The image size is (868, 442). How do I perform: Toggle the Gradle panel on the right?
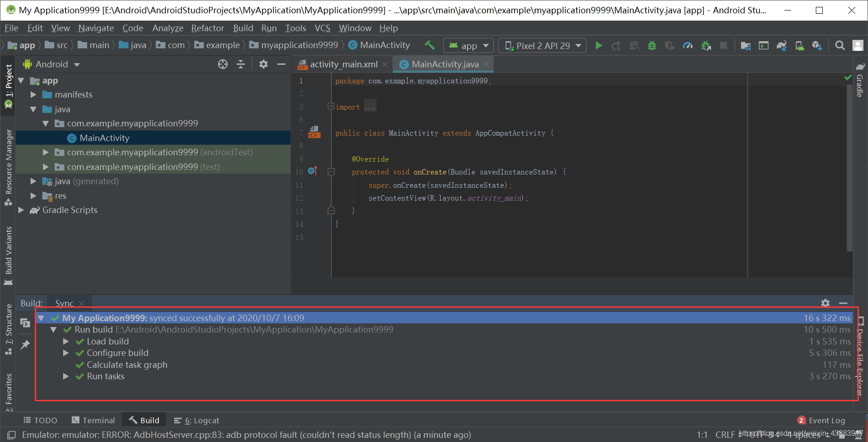(860, 85)
